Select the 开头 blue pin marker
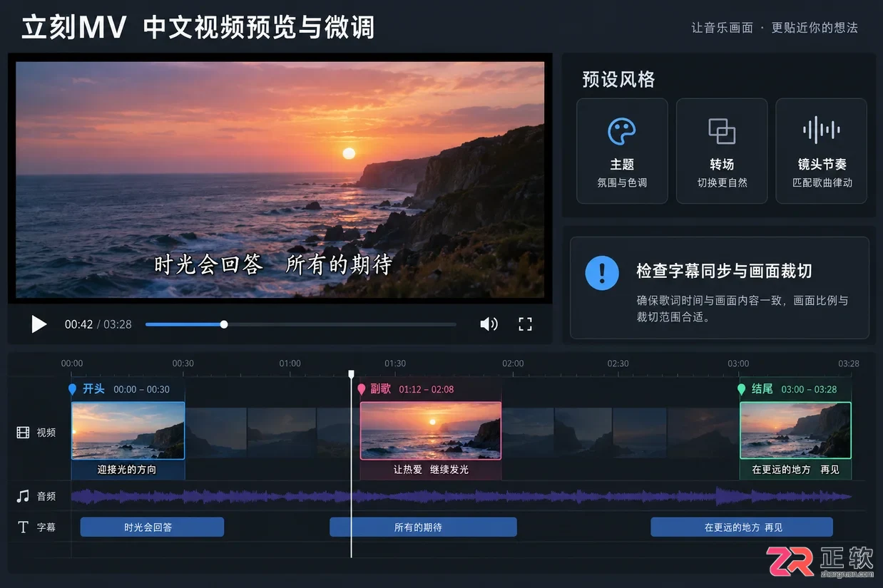This screenshot has width=883, height=588. [x=72, y=389]
